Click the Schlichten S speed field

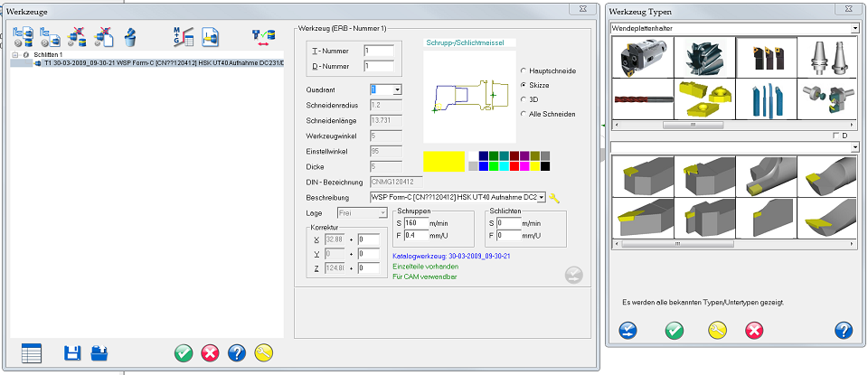[x=509, y=223]
